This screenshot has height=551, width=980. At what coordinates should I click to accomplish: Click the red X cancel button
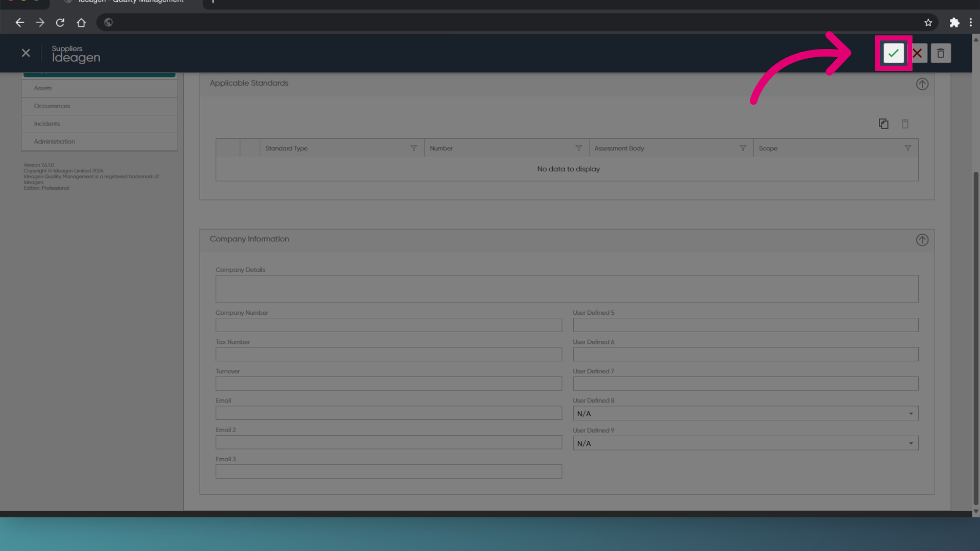917,53
